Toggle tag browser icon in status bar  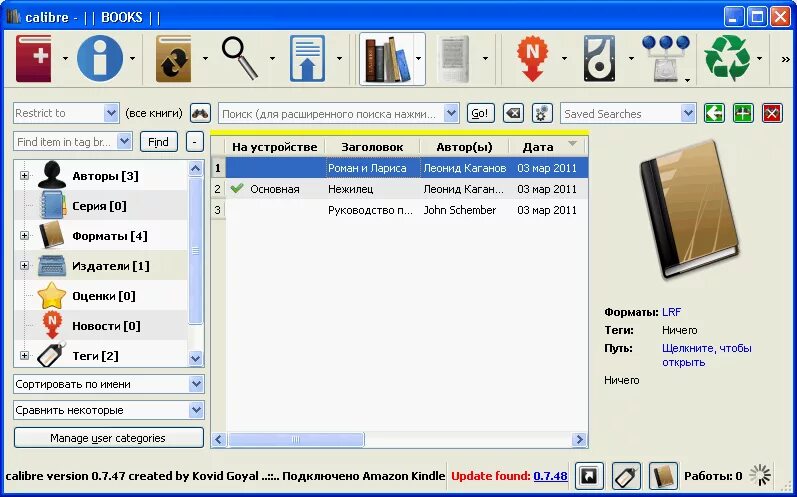(x=626, y=476)
